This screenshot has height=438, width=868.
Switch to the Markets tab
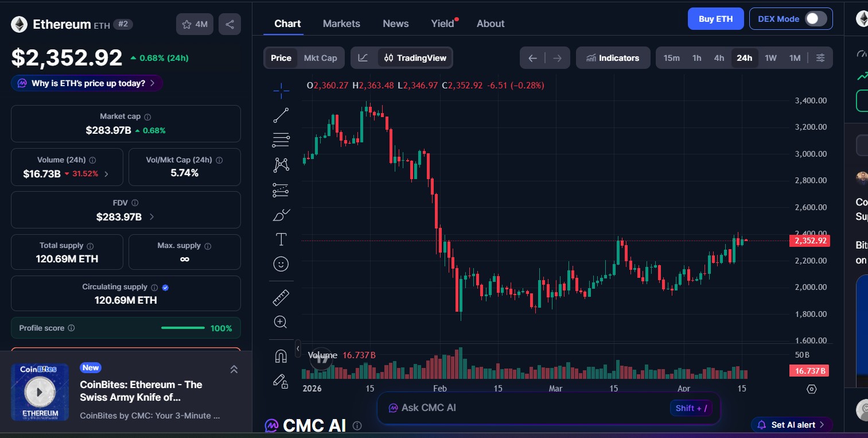[x=341, y=24]
